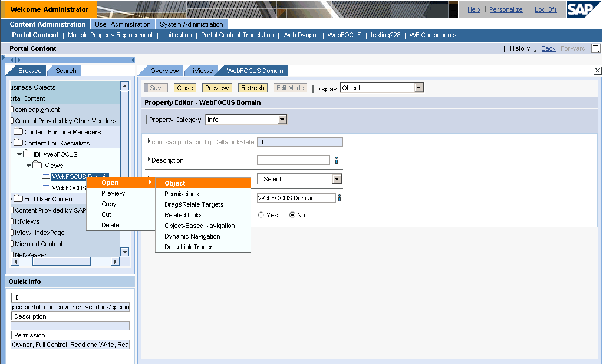This screenshot has width=603, height=364.
Task: Collapse the navigation panel with left arrow
Action: tap(133, 60)
